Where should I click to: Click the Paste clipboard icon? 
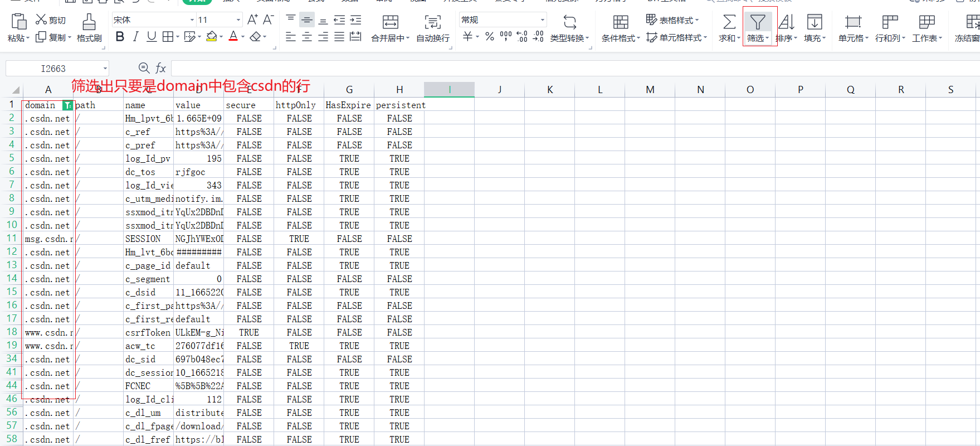click(18, 22)
